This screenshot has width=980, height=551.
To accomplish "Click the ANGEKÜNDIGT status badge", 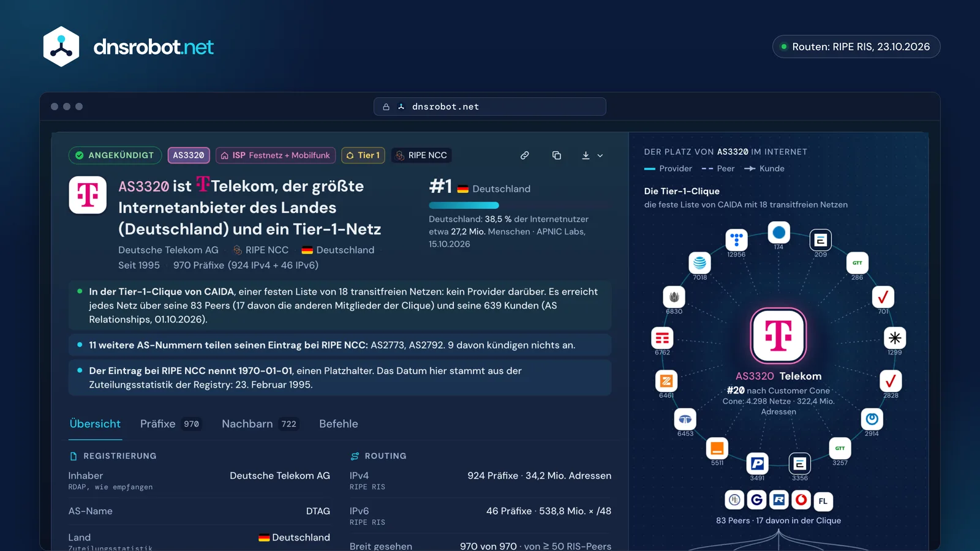I will (x=115, y=156).
